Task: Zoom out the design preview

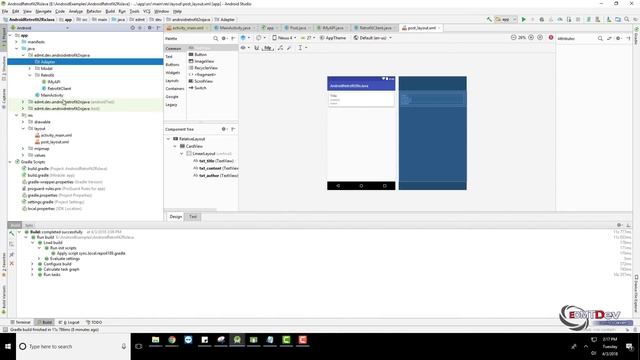Action: [x=513, y=38]
